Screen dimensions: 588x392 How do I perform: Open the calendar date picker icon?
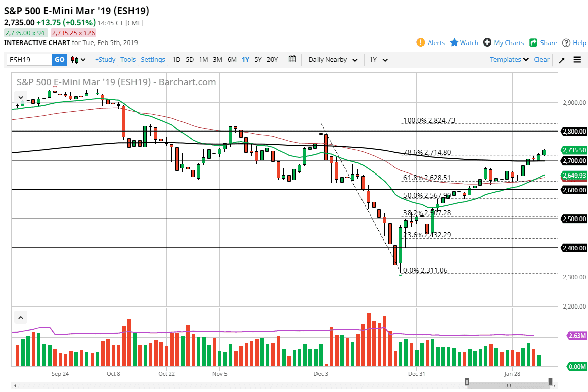click(x=292, y=59)
